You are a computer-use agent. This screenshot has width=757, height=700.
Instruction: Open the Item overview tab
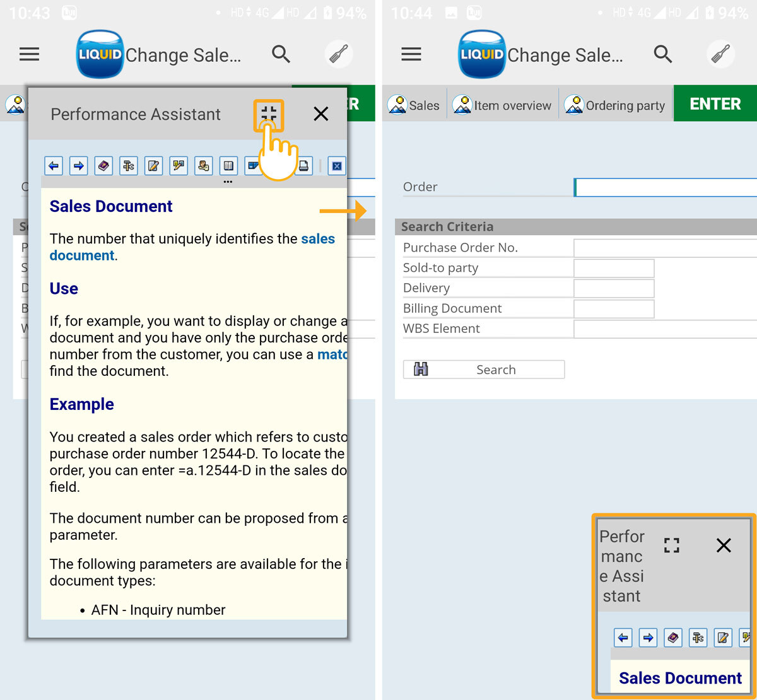(503, 105)
